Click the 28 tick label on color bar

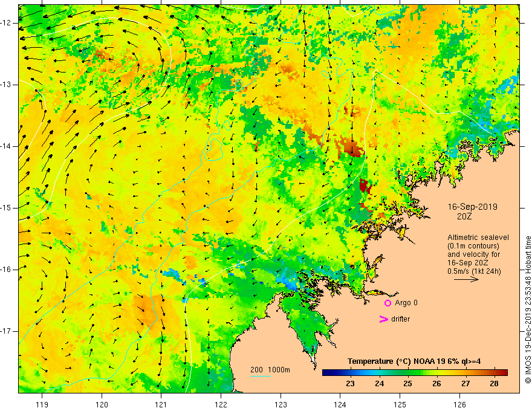click(x=495, y=384)
